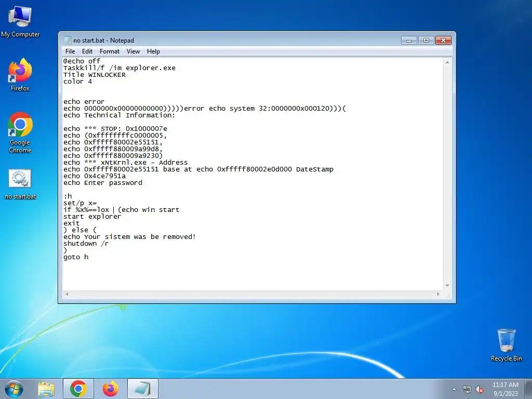Image resolution: width=532 pixels, height=399 pixels.
Task: Switch to Chrome on the taskbar
Action: click(x=78, y=389)
